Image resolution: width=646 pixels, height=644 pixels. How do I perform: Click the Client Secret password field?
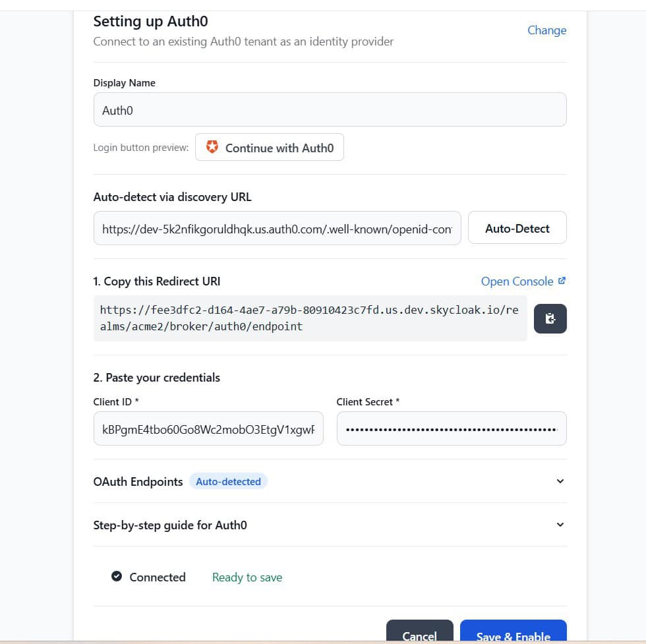point(451,429)
